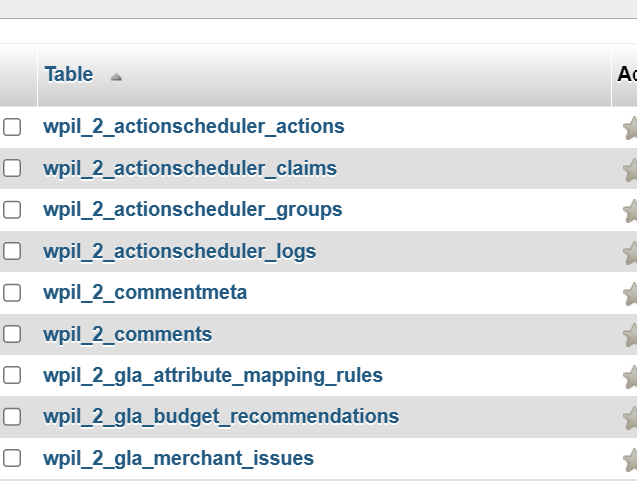637x481 pixels.
Task: Click favorite star for wpil_2_commentmeta
Action: [630, 293]
